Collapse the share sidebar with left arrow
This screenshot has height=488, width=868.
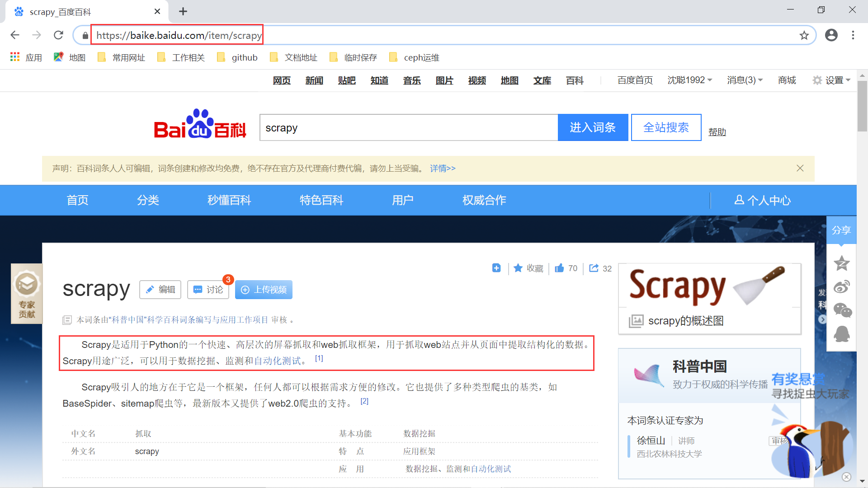click(822, 319)
